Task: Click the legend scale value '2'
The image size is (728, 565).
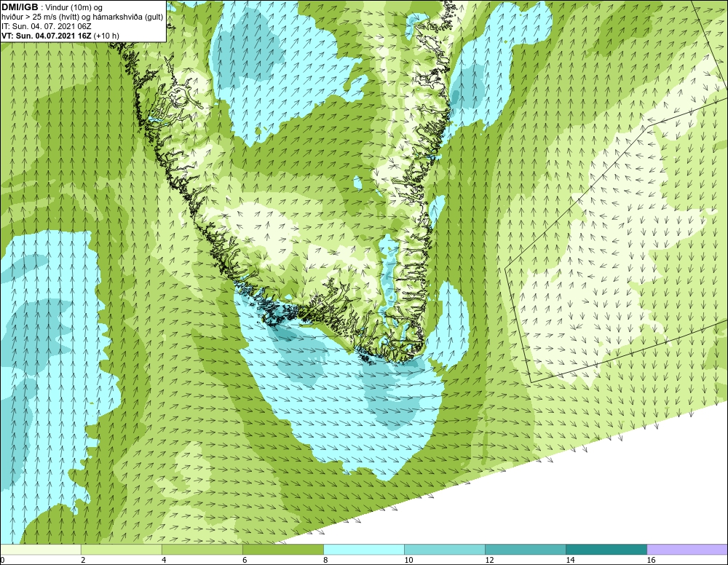Action: (83, 561)
